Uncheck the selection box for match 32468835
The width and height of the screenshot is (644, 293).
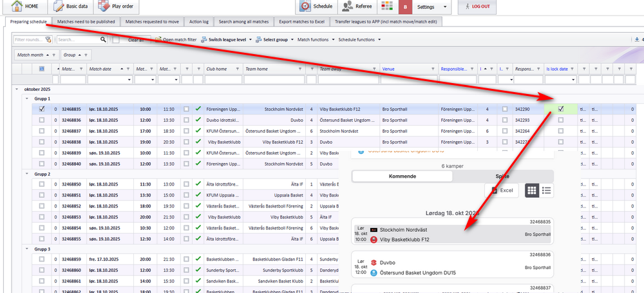(x=41, y=109)
